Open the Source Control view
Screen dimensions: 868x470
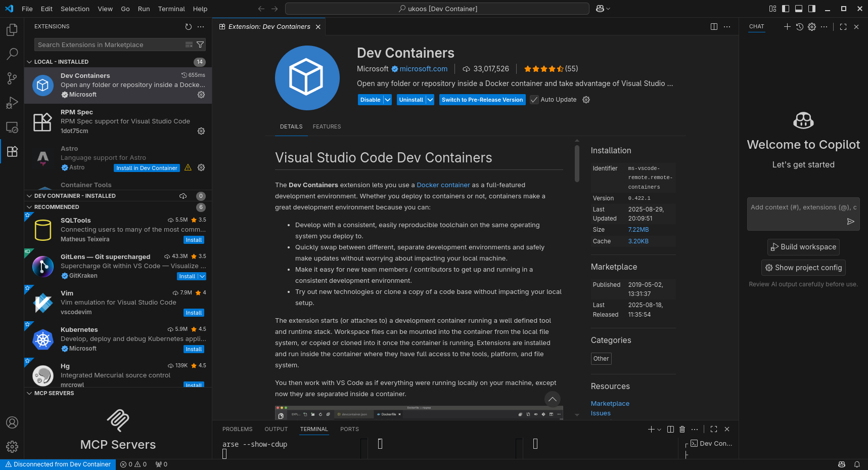click(12, 78)
